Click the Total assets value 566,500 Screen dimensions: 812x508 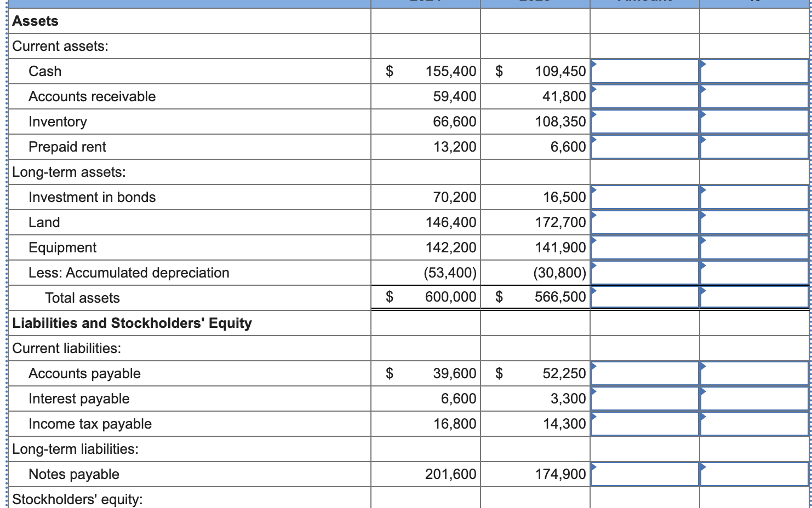(x=561, y=297)
